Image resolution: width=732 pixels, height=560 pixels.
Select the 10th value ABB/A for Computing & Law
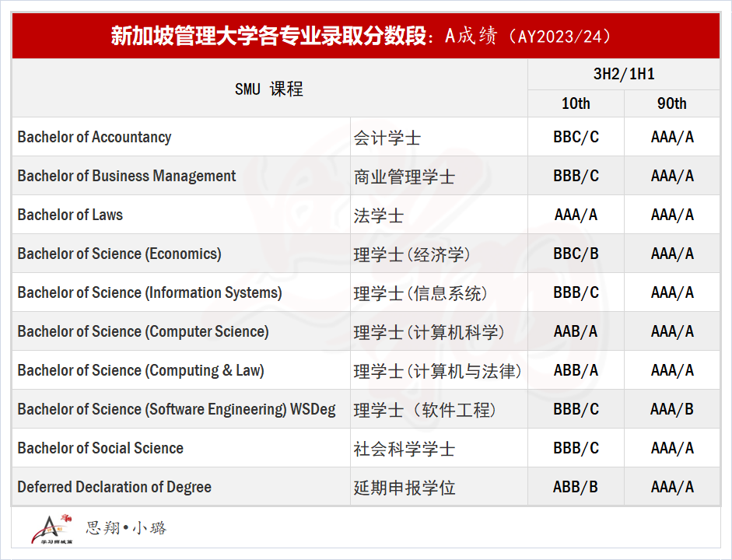(x=576, y=370)
